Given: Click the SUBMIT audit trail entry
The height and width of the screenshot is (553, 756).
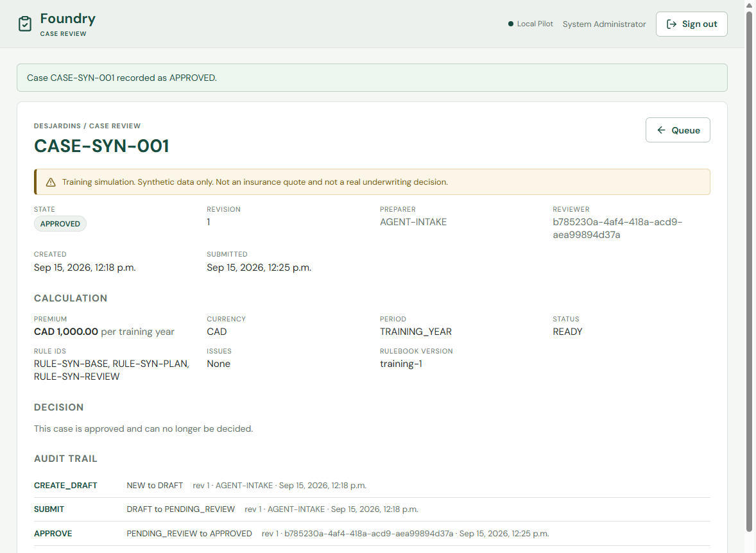Looking at the screenshot, I should [x=372, y=509].
